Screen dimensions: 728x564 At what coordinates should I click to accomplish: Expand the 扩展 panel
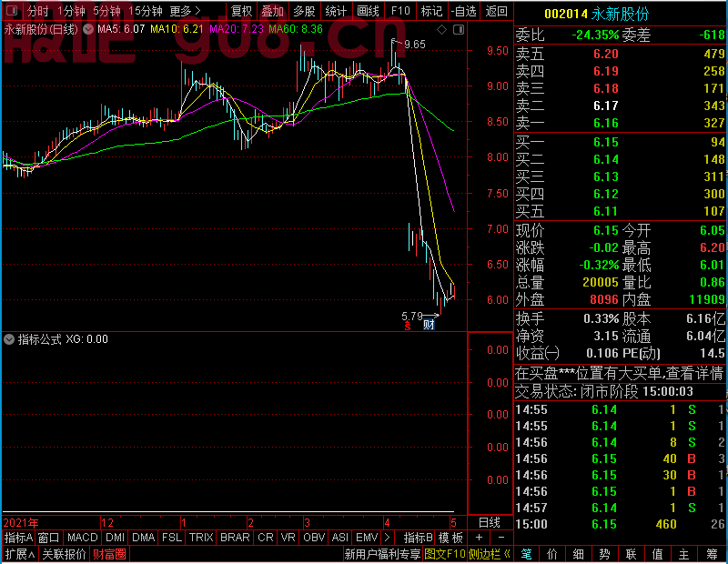(x=20, y=554)
